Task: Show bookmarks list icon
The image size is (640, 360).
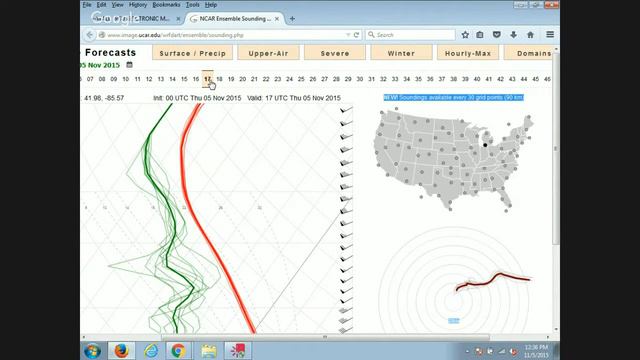Action: coord(480,35)
